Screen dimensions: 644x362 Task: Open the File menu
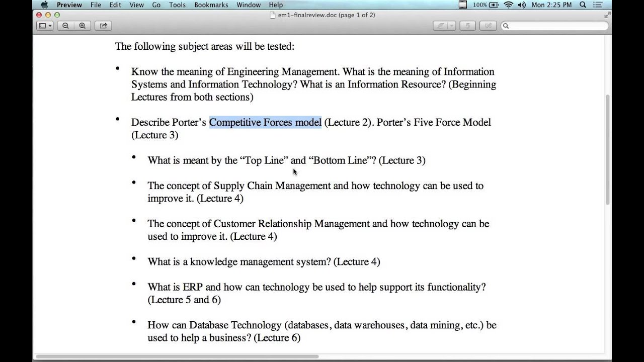(96, 5)
